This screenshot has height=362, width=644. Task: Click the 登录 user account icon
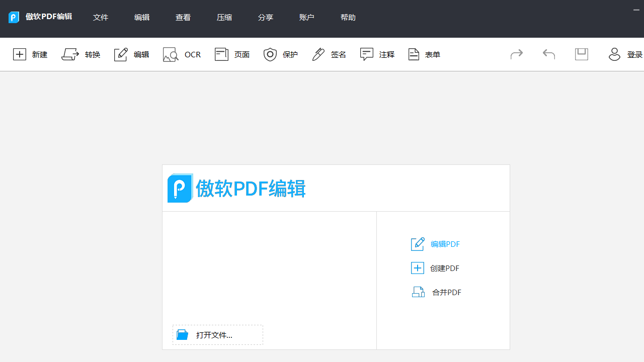coord(614,54)
